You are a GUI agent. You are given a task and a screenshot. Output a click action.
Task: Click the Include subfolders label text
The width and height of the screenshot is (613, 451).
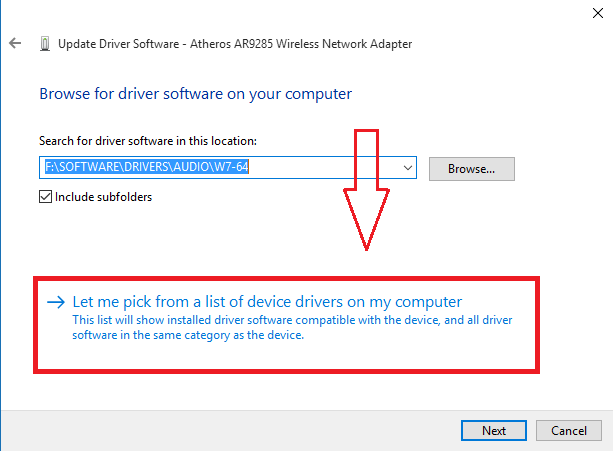coord(104,197)
